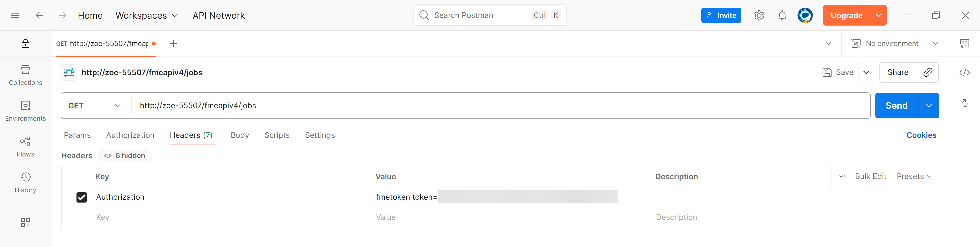
Task: Open the code snippet generator panel
Action: tap(965, 72)
